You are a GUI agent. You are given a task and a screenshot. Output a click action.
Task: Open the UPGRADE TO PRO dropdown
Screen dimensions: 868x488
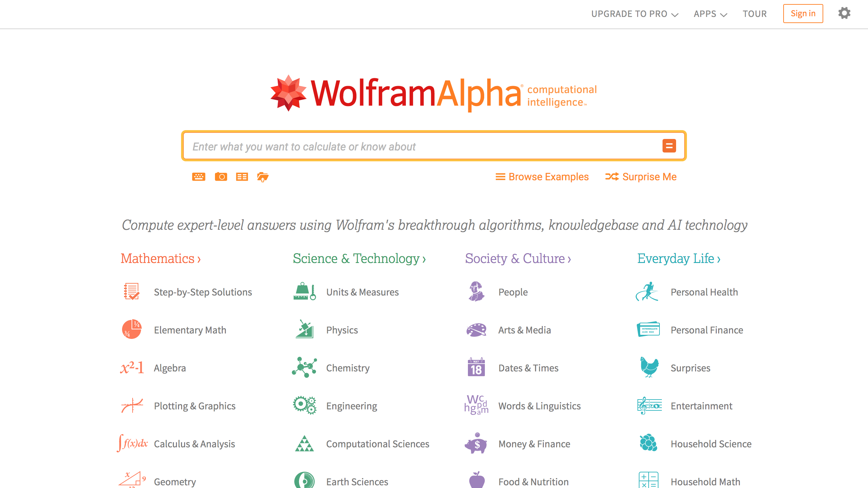click(634, 14)
